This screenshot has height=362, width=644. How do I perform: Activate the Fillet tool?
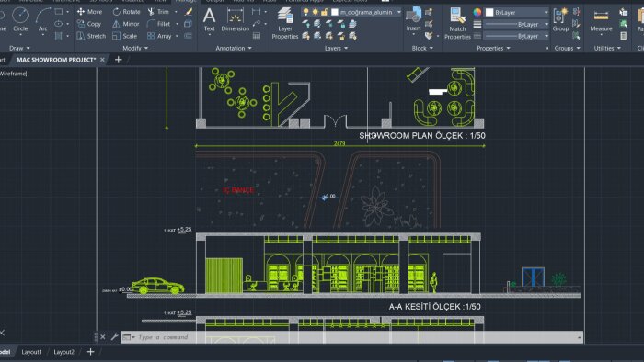tap(158, 24)
